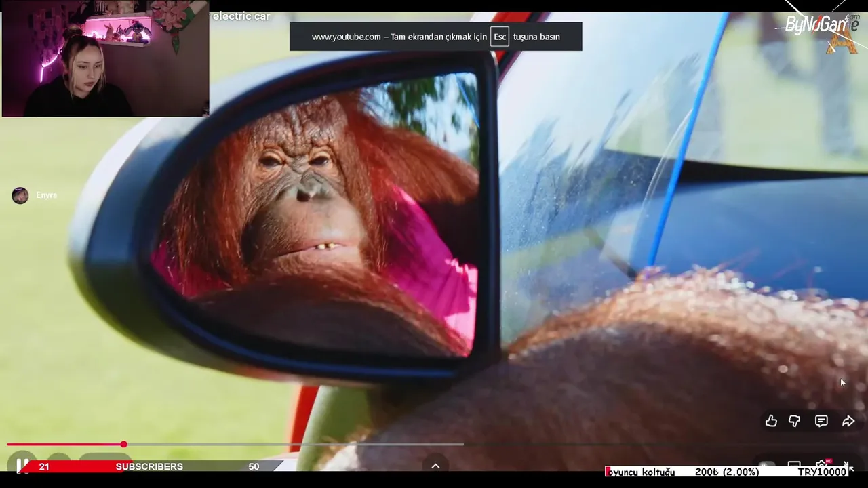The image size is (868, 488).
Task: Open the player settings gear icon
Action: [x=821, y=465]
